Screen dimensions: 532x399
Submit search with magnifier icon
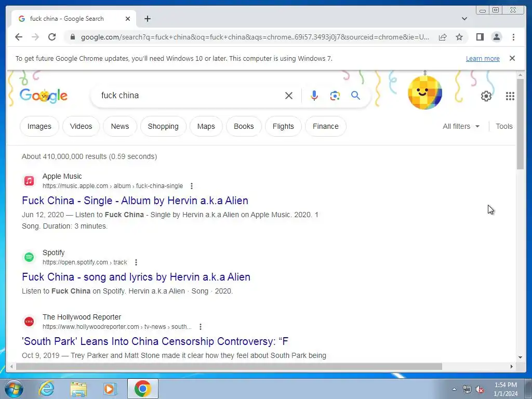coord(355,96)
